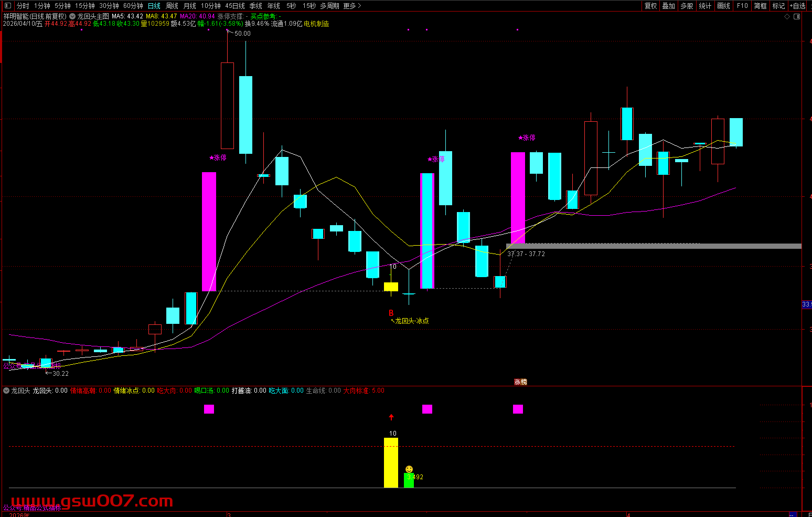Open F10 company information
This screenshot has height=517, width=812.
click(742, 6)
